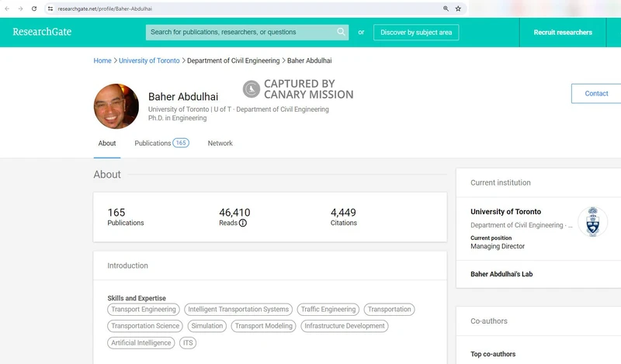
Task: Open University of Toronto breadcrumb link
Action: pyautogui.click(x=149, y=61)
